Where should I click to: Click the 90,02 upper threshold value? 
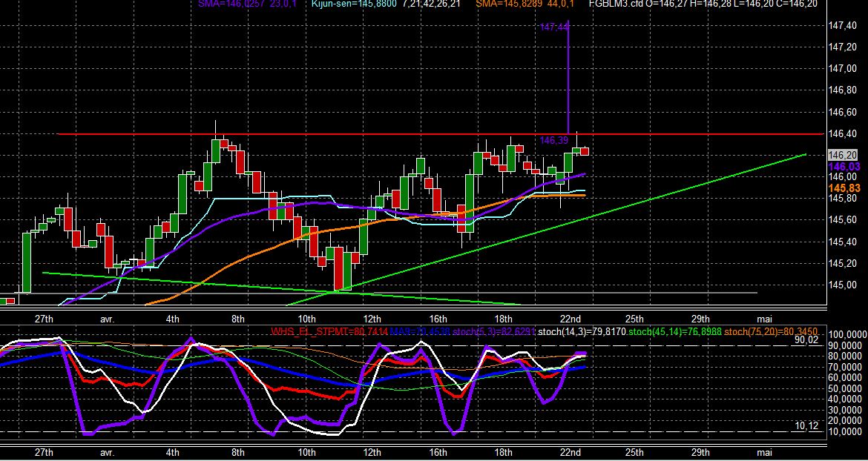tap(806, 340)
